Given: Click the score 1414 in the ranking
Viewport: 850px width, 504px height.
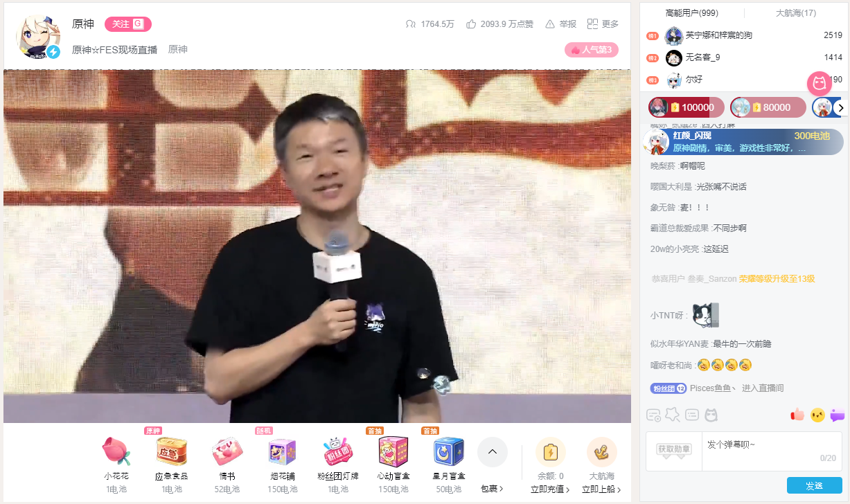Looking at the screenshot, I should click(x=833, y=57).
